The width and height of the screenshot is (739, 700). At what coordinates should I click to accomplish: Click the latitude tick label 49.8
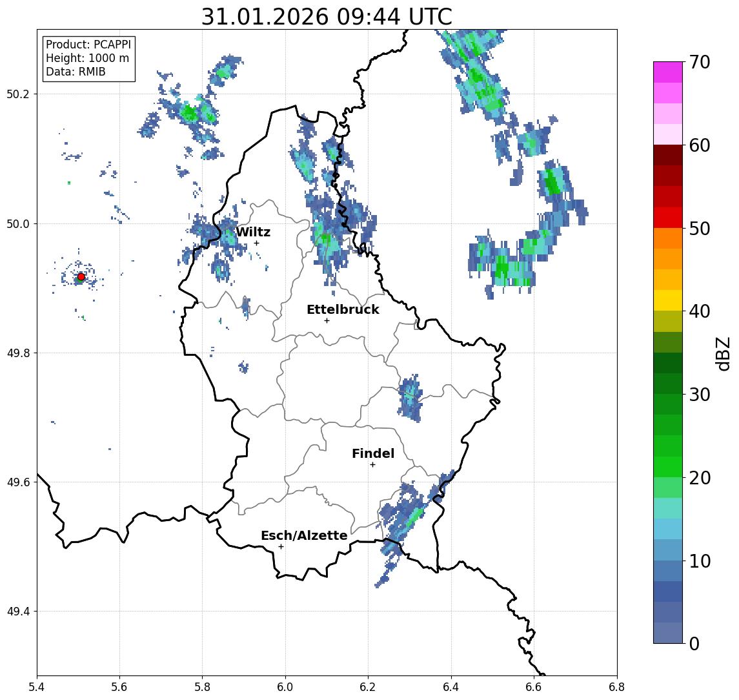(17, 353)
